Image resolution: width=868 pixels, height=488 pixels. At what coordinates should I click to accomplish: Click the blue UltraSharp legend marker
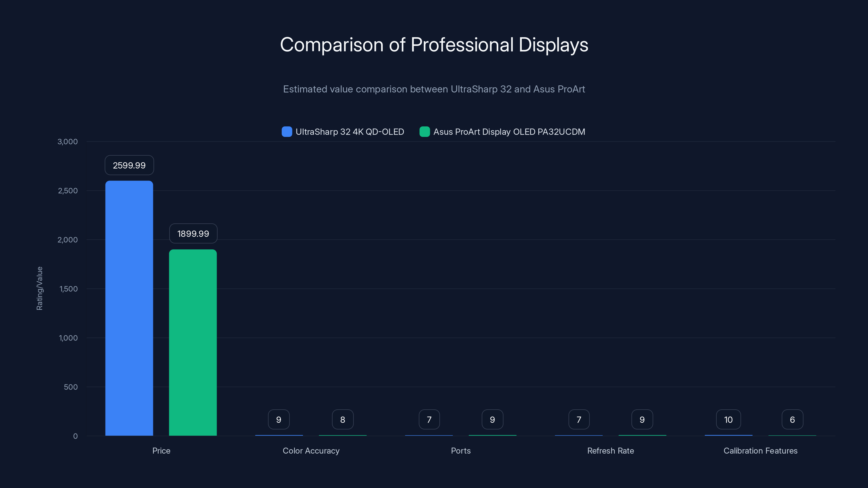tap(286, 132)
